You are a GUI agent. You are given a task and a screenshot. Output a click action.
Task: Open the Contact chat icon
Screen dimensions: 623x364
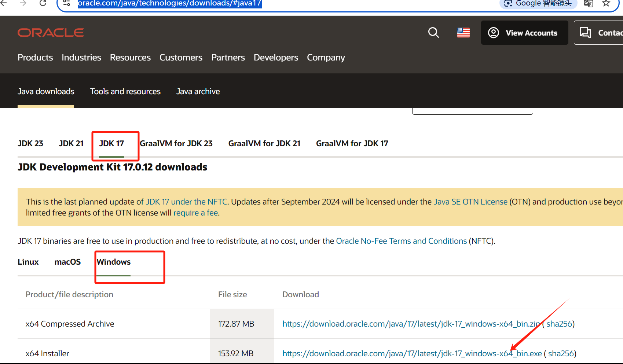[x=585, y=32]
